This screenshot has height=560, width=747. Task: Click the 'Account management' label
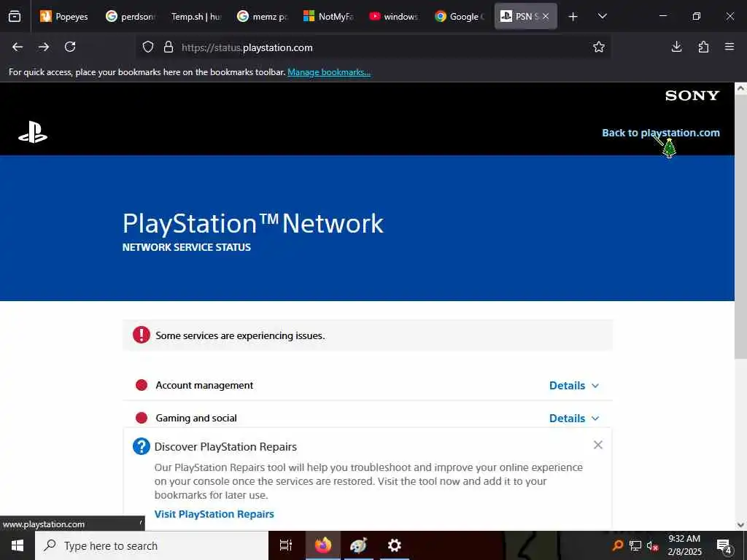tap(204, 385)
